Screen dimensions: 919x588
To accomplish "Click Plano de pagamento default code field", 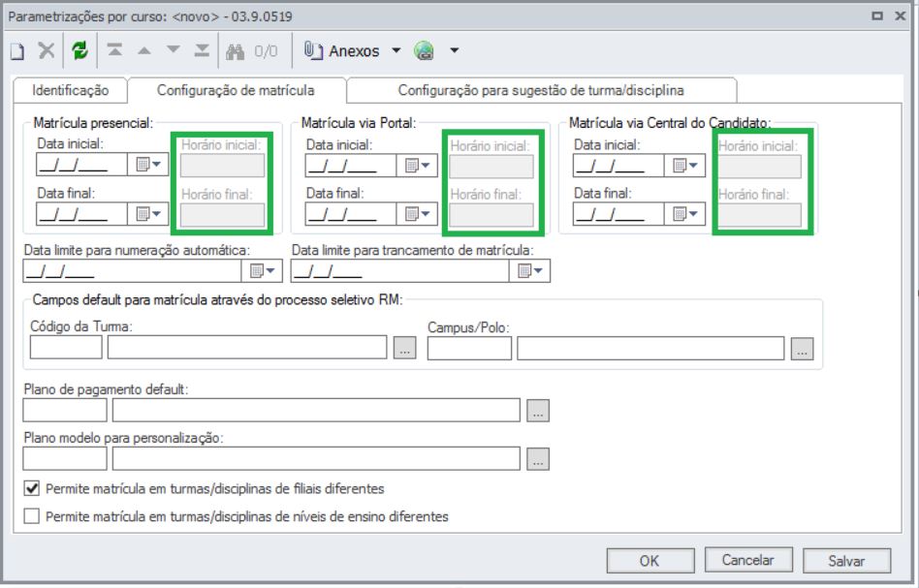I will [x=65, y=410].
